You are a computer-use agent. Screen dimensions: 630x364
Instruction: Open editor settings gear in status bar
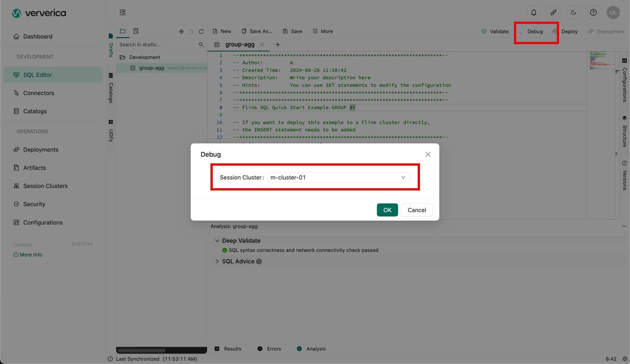625,359
